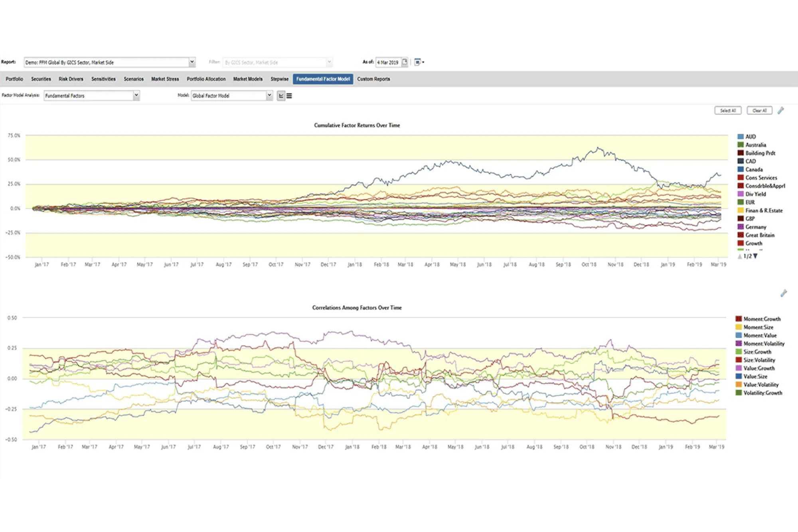Switch to table list view icon

[x=289, y=96]
